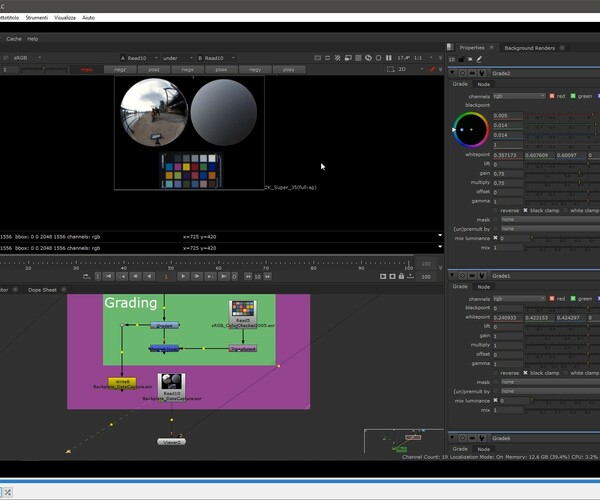
Task: Open the channels rgb dropdown in Grade1
Action: pyautogui.click(x=519, y=298)
